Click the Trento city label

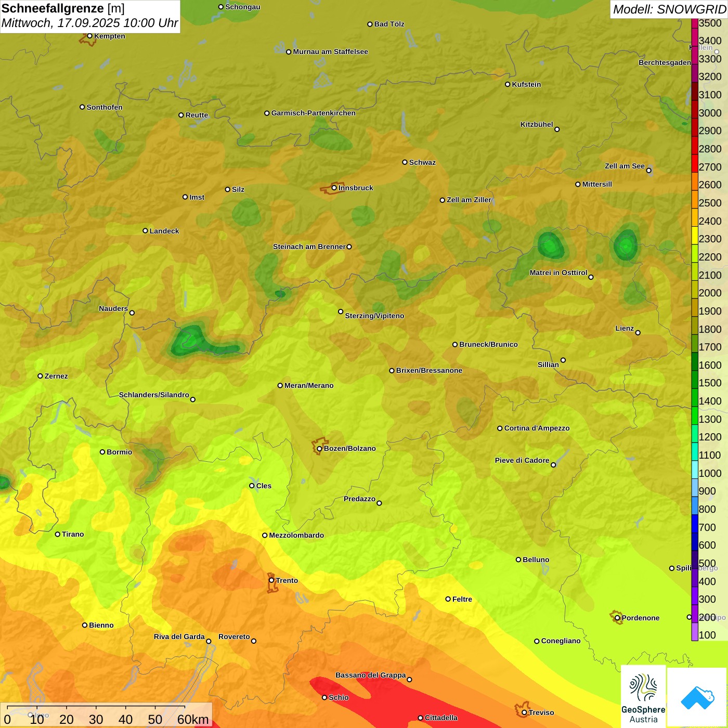click(x=287, y=580)
